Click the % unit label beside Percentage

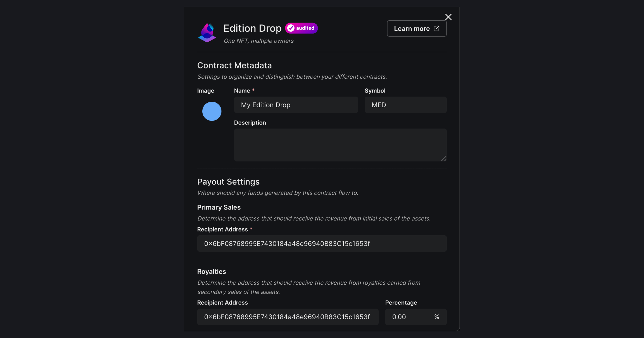(436, 317)
